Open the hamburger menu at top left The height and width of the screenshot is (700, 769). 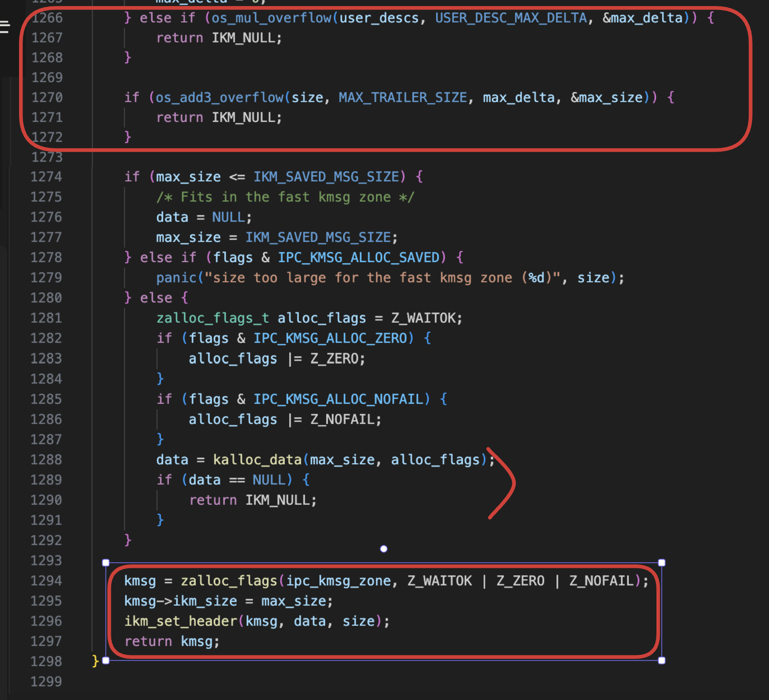4,27
